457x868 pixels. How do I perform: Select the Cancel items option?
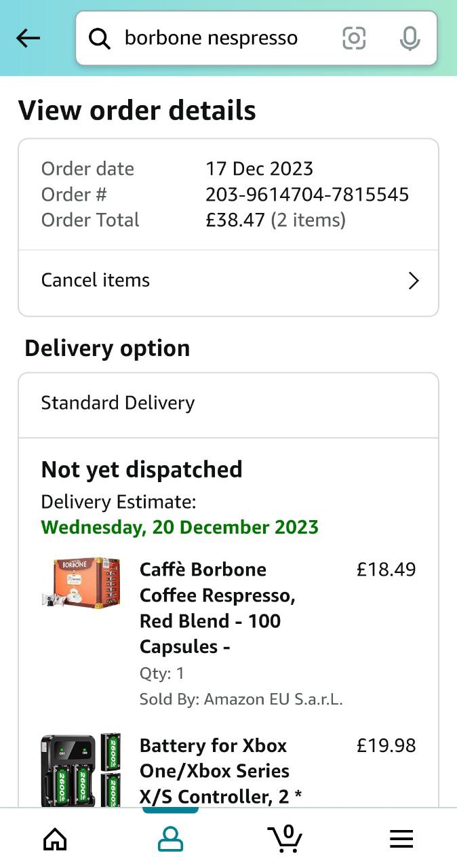[x=96, y=280]
